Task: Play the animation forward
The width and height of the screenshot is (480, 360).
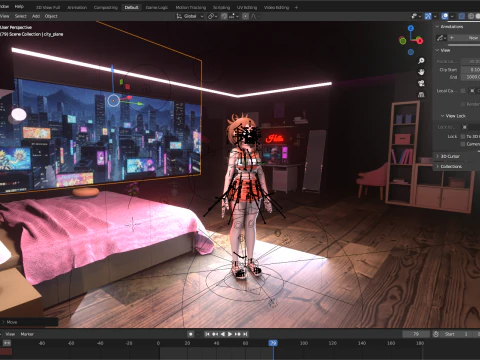Action: point(230,334)
